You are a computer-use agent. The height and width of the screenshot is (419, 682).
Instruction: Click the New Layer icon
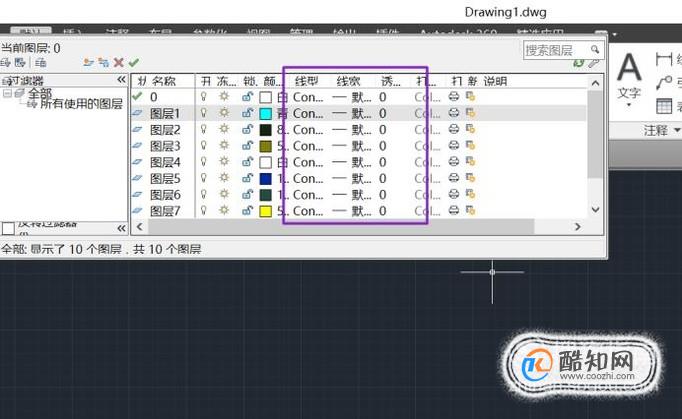88,63
